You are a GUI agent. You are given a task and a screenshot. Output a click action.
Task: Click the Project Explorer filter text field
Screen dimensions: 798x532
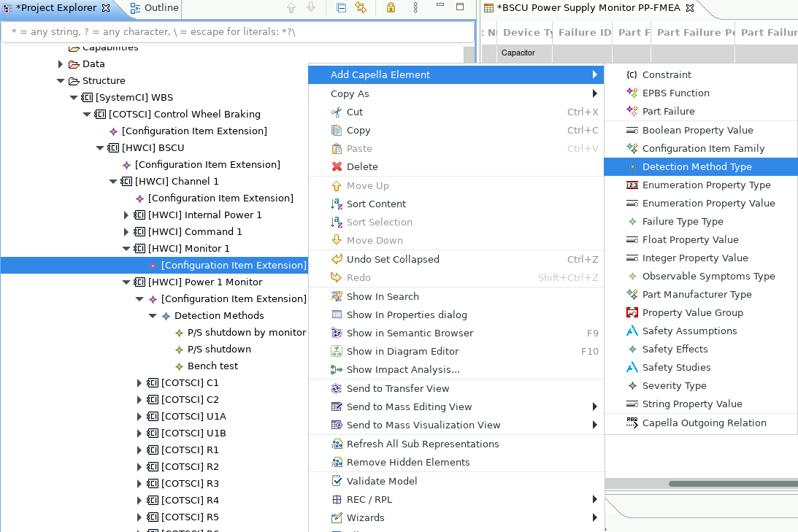pos(238,31)
